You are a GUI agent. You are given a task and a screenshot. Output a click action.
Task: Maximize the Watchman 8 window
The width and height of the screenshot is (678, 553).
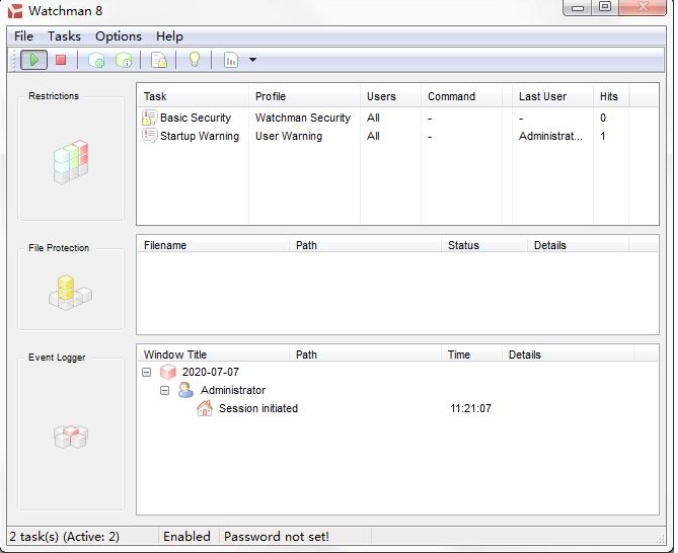605,7
